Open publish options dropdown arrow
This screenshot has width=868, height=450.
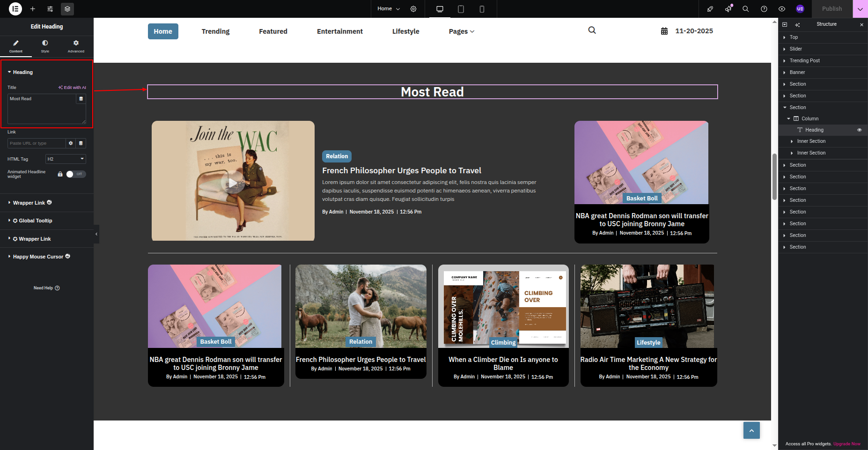click(x=860, y=9)
